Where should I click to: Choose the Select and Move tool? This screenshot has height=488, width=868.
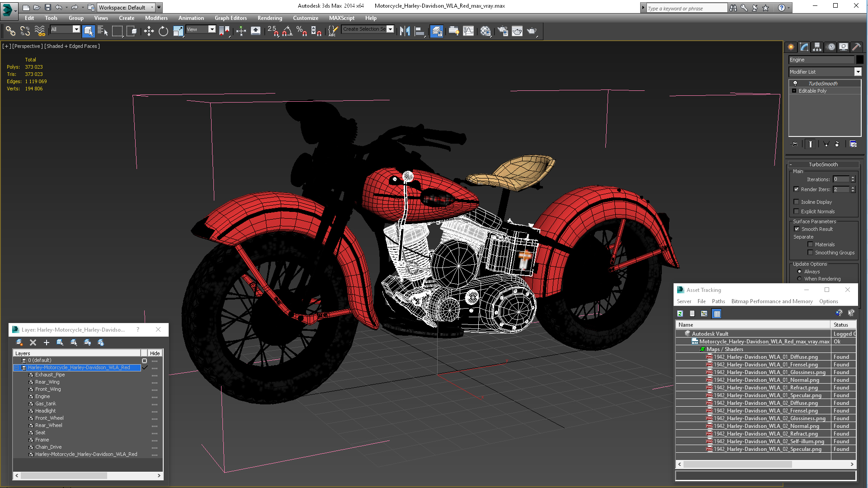pos(149,31)
